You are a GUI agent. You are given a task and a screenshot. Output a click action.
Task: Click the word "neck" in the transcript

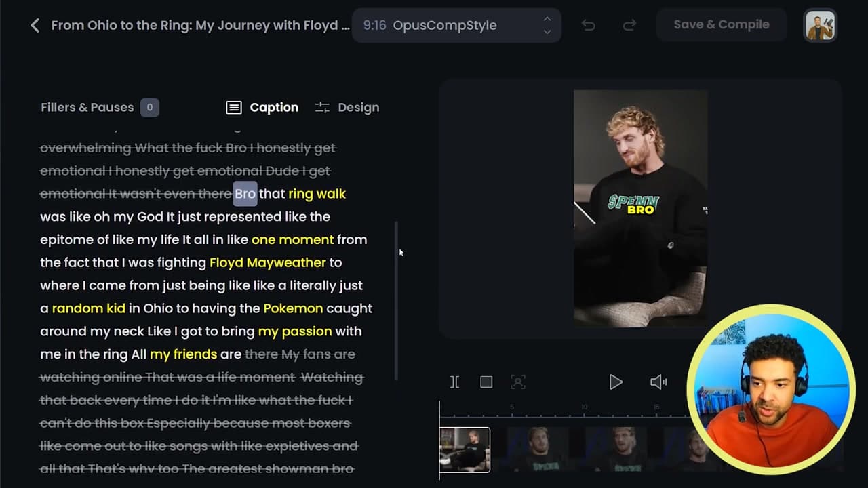tap(129, 331)
